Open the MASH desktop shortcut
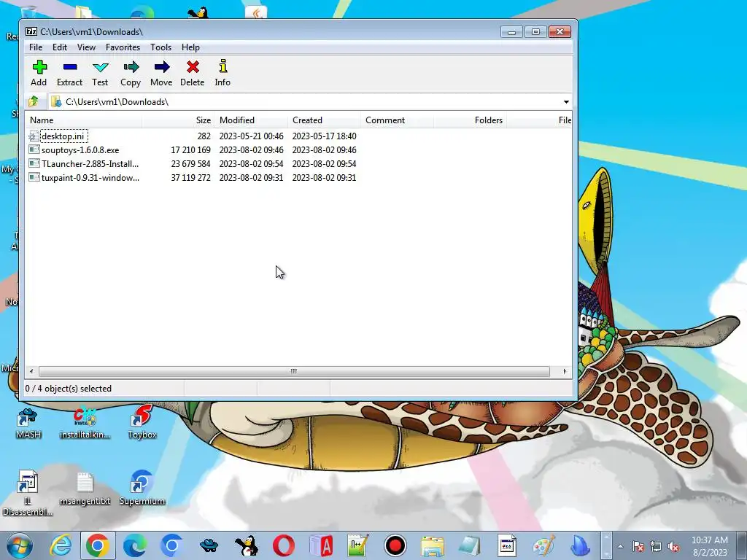This screenshot has width=747, height=560. pyautogui.click(x=28, y=422)
